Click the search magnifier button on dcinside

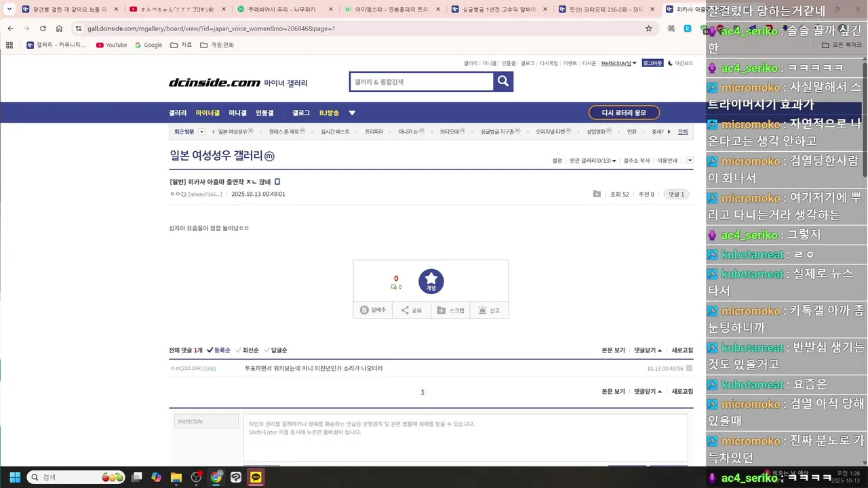(503, 81)
